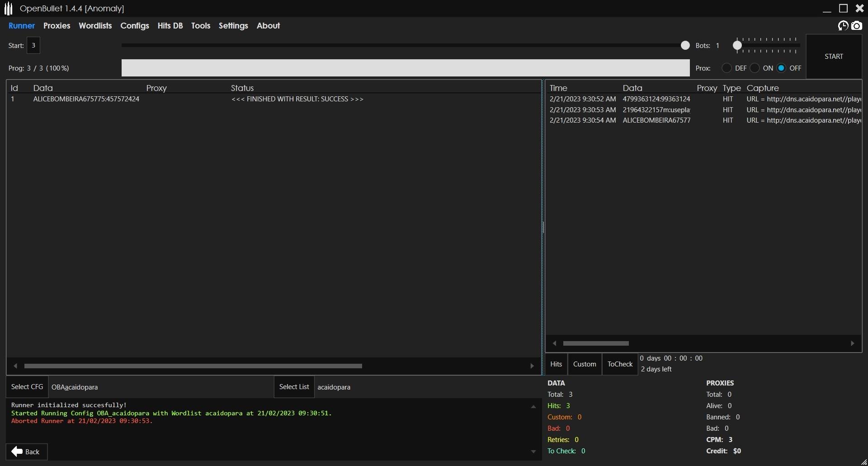Switch to the ToCheck tab
The height and width of the screenshot is (466, 868).
[620, 364]
